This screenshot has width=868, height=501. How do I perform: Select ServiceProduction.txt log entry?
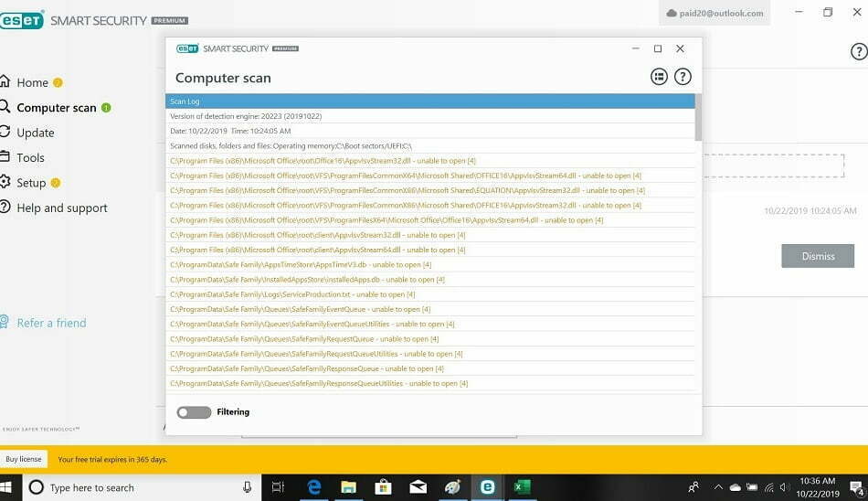coord(430,294)
